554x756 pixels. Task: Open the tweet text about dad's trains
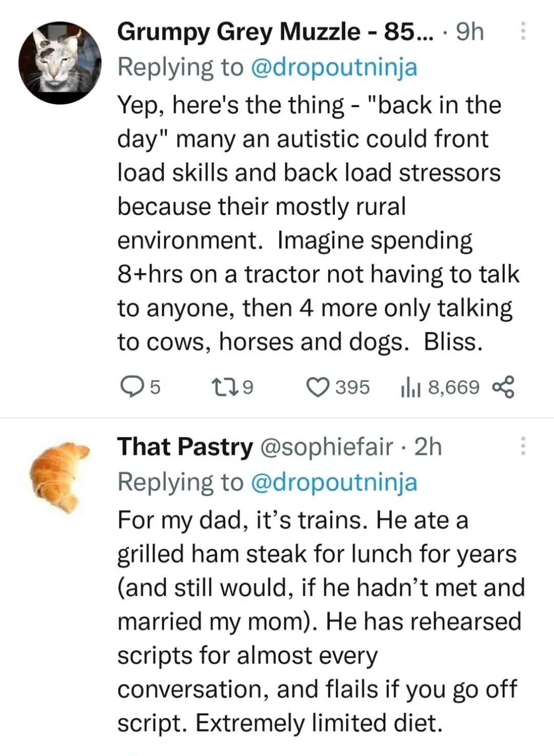pos(318,621)
